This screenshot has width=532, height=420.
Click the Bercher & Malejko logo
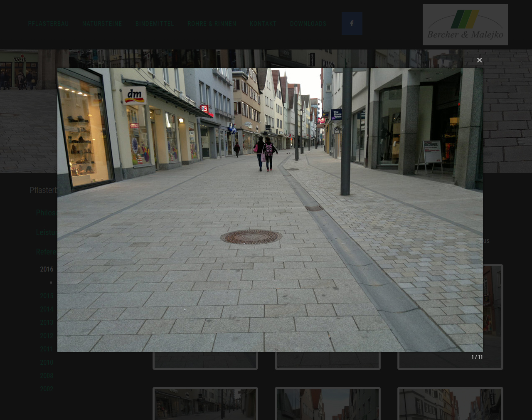pos(465,25)
